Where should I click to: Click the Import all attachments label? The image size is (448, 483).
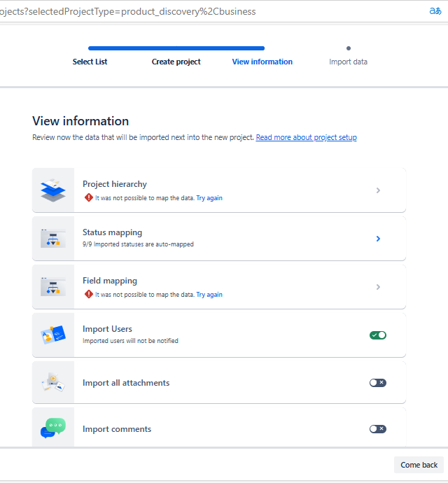point(126,383)
